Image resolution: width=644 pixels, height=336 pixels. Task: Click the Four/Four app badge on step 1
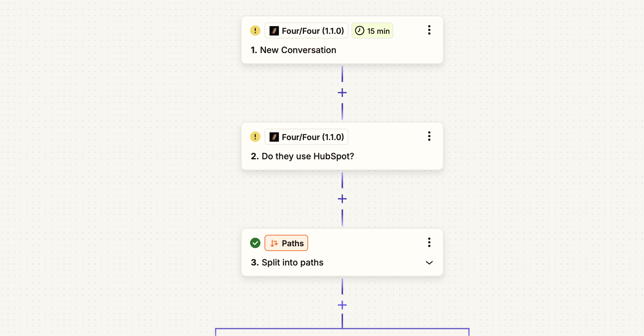pyautogui.click(x=306, y=31)
